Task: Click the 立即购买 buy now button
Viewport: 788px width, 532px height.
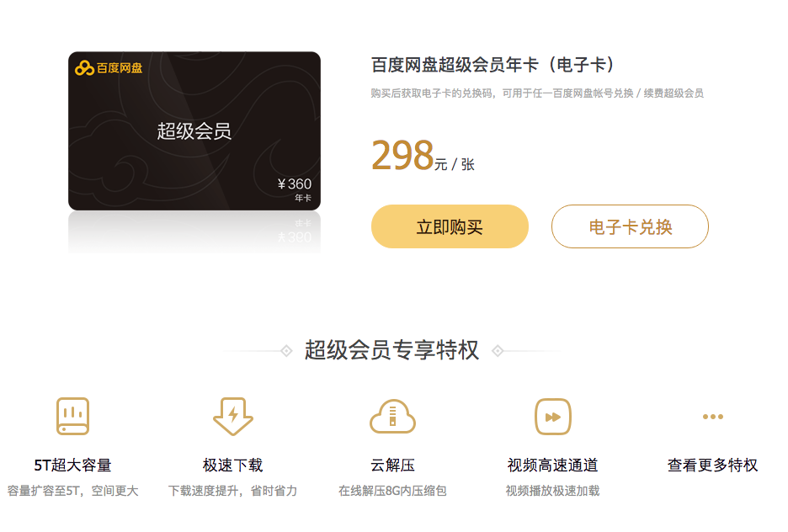Action: click(450, 226)
